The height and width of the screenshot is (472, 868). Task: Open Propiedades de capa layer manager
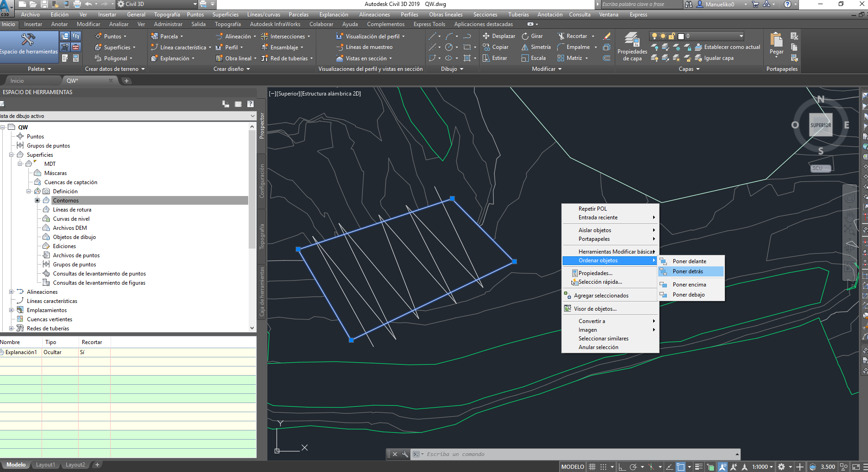coord(632,47)
